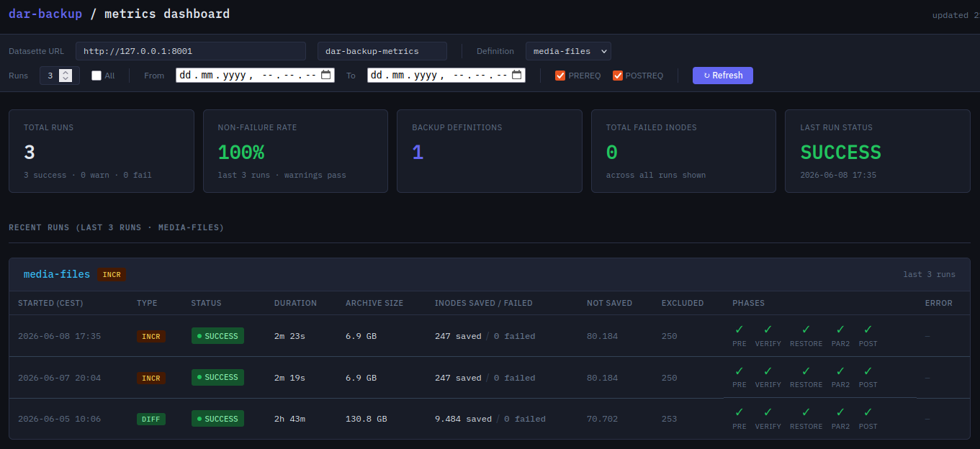Click the Backup Definitions count 1

418,153
